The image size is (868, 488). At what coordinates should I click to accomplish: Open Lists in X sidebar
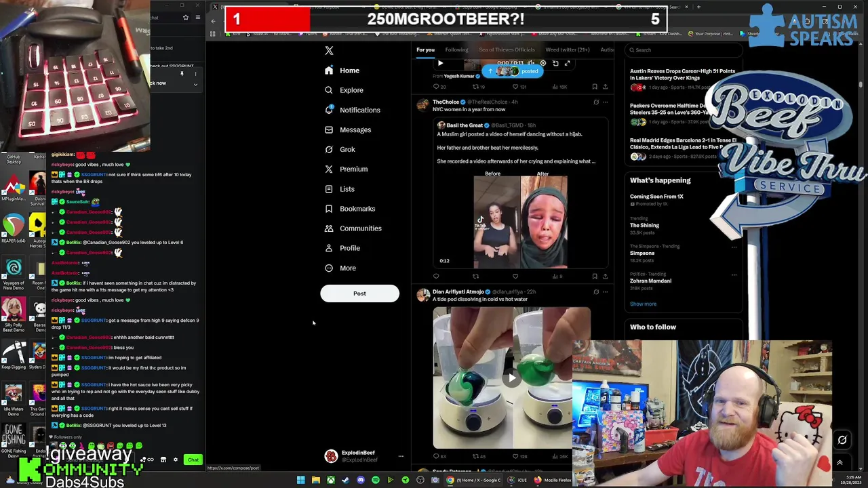pyautogui.click(x=340, y=189)
